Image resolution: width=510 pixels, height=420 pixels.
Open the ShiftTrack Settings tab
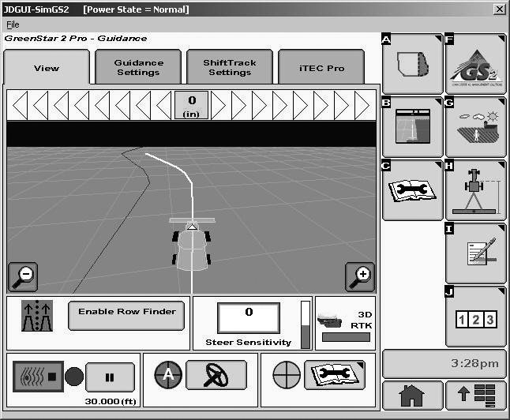[229, 68]
